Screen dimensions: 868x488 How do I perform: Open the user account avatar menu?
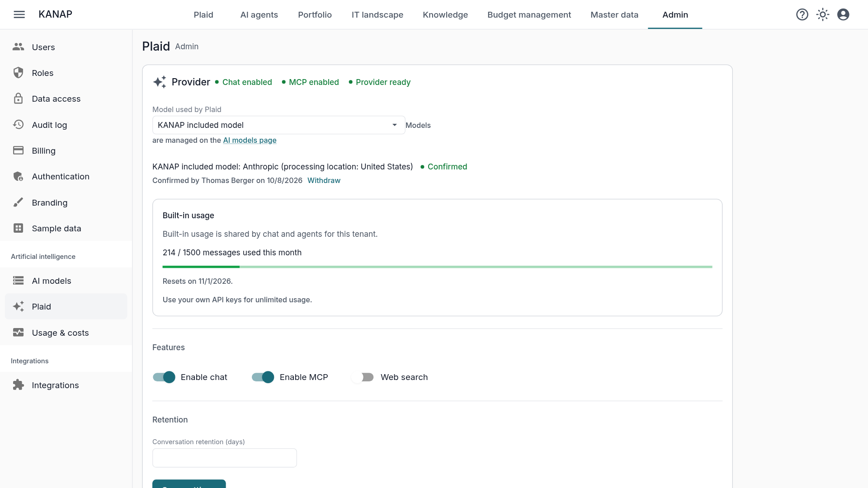(843, 14)
